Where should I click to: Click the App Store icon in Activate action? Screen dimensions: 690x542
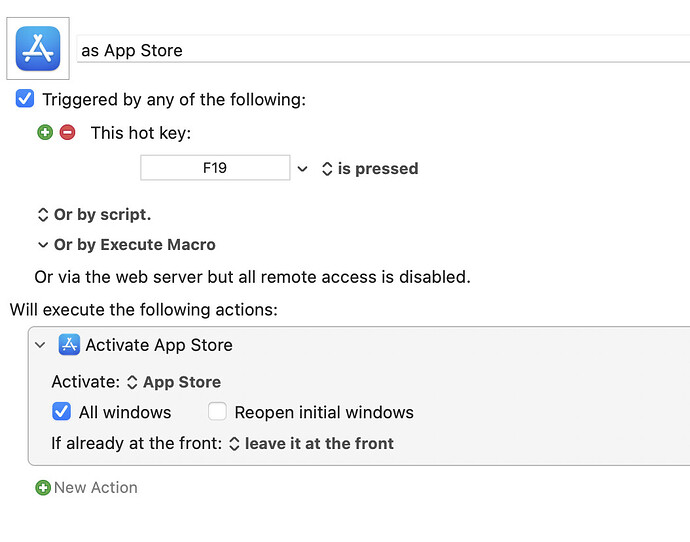pos(69,344)
